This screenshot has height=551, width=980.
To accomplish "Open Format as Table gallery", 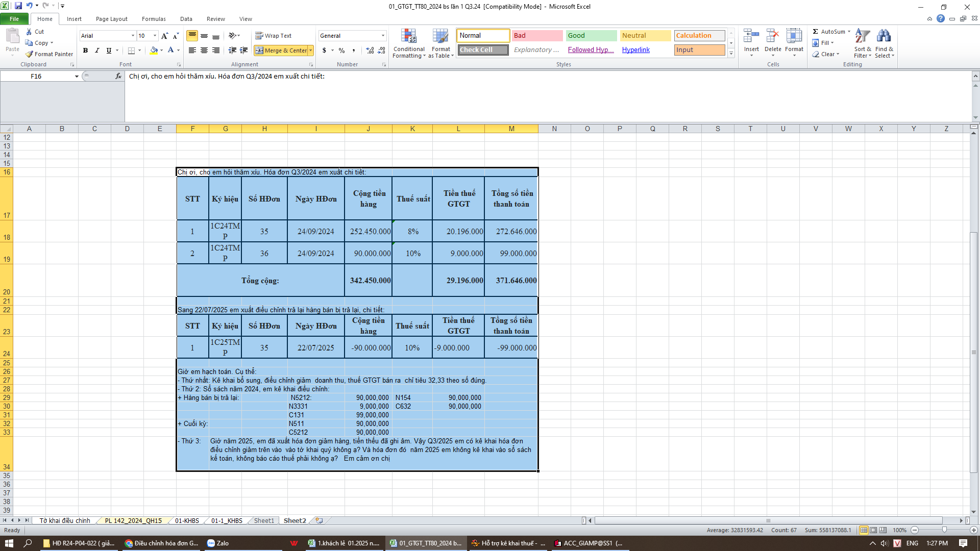I will 441,43.
